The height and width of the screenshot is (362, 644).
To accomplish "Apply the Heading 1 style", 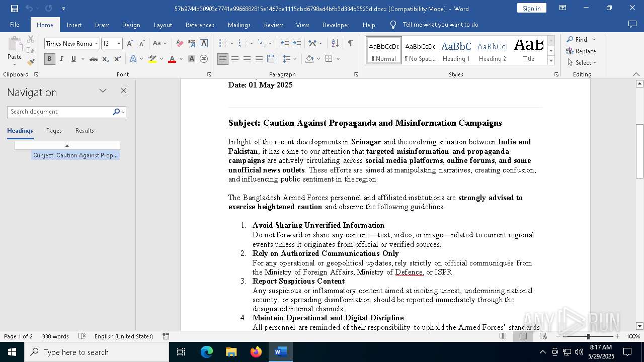I will 456,51.
